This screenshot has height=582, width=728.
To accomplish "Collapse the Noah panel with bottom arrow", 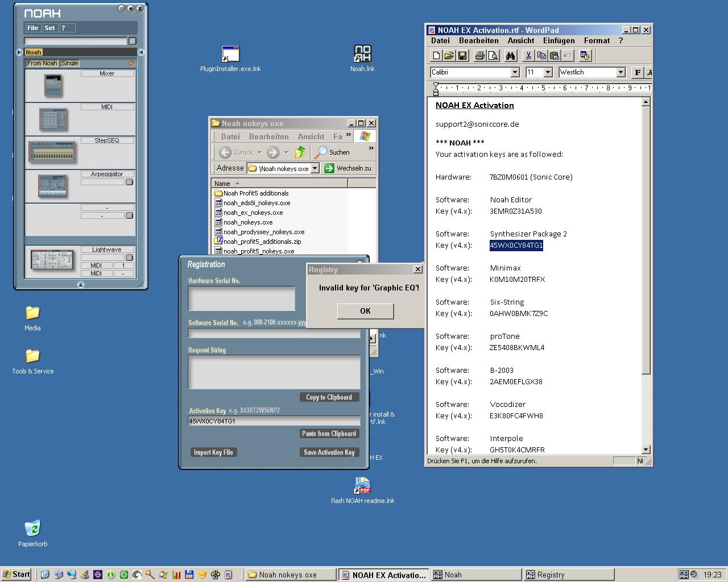I will click(80, 284).
